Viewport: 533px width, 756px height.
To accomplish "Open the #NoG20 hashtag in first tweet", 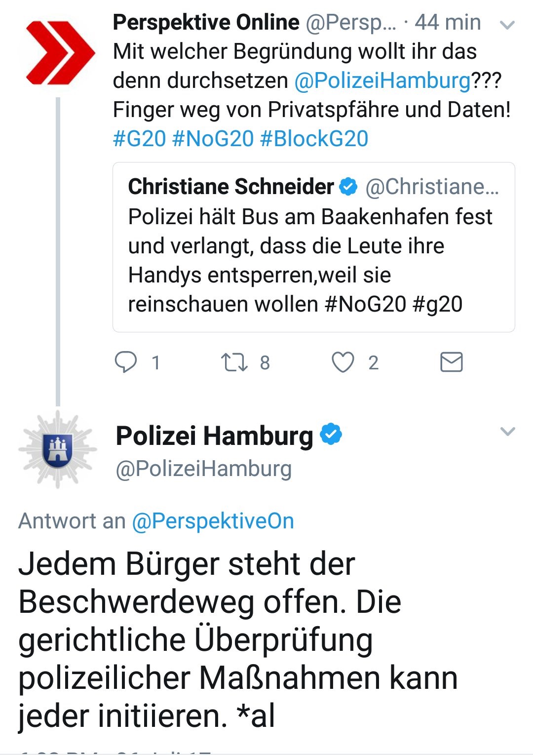I will [x=213, y=139].
